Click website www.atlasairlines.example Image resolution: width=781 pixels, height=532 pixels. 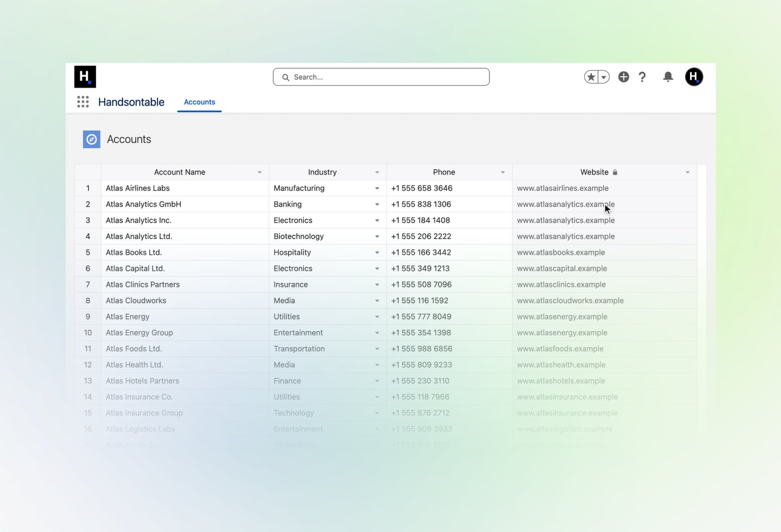click(605, 188)
